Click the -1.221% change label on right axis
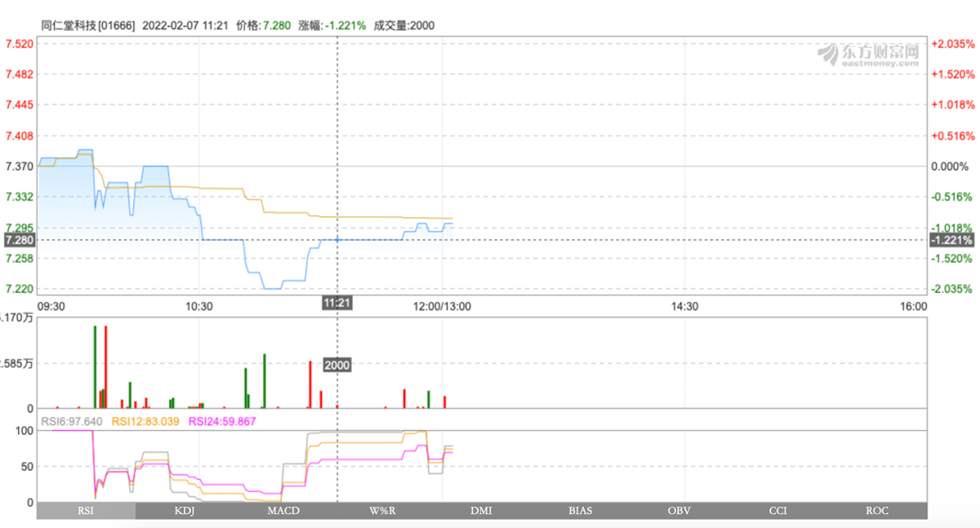980x528 pixels. [x=952, y=240]
